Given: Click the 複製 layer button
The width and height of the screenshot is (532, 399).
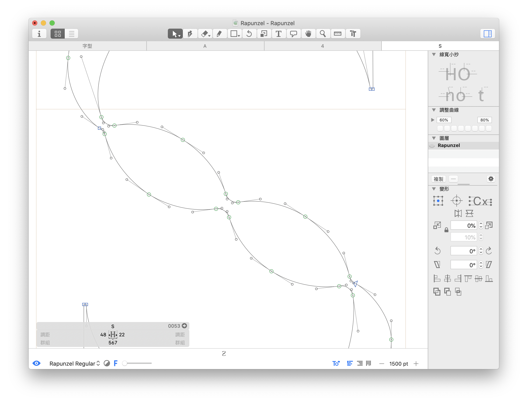Looking at the screenshot, I should click(438, 179).
